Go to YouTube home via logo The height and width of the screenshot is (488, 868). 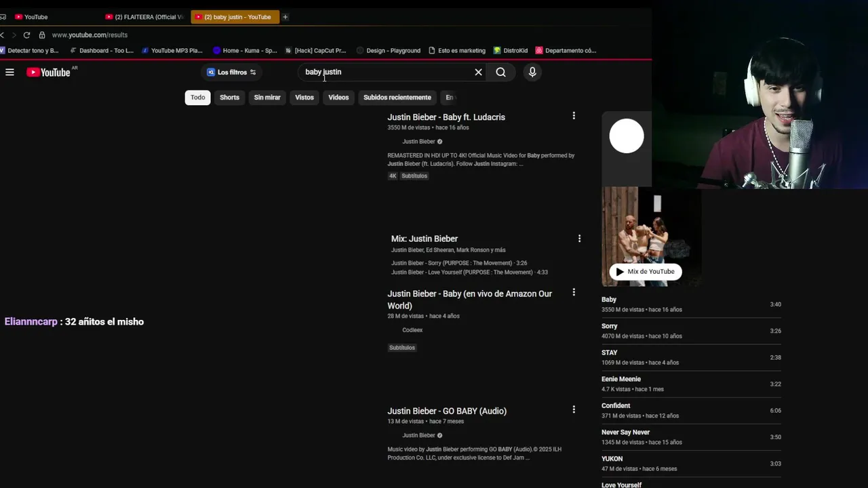[x=49, y=72]
